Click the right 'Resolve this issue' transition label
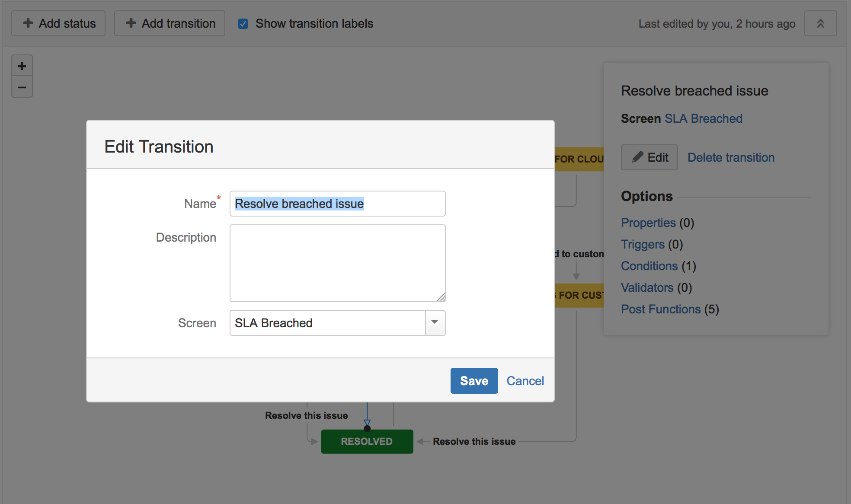The image size is (851, 504). click(474, 441)
